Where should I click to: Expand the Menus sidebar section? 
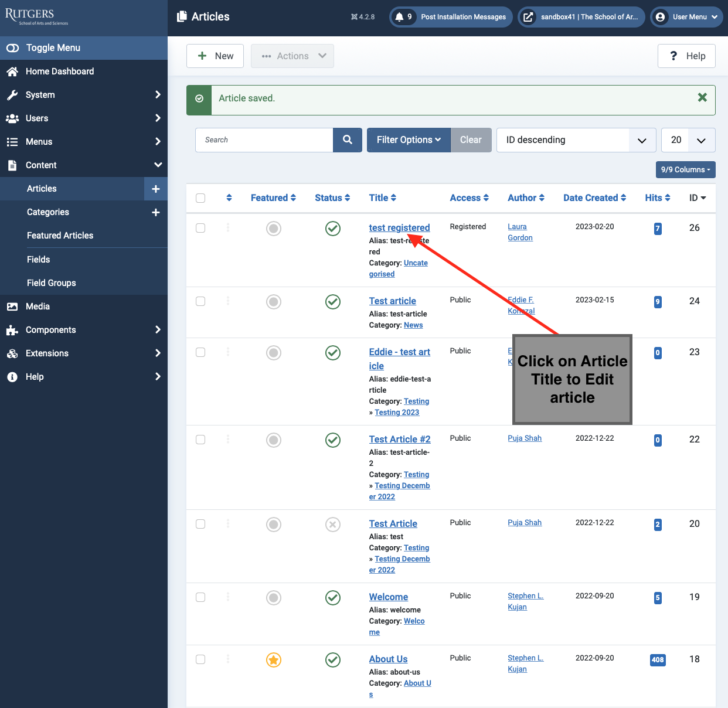click(x=84, y=142)
